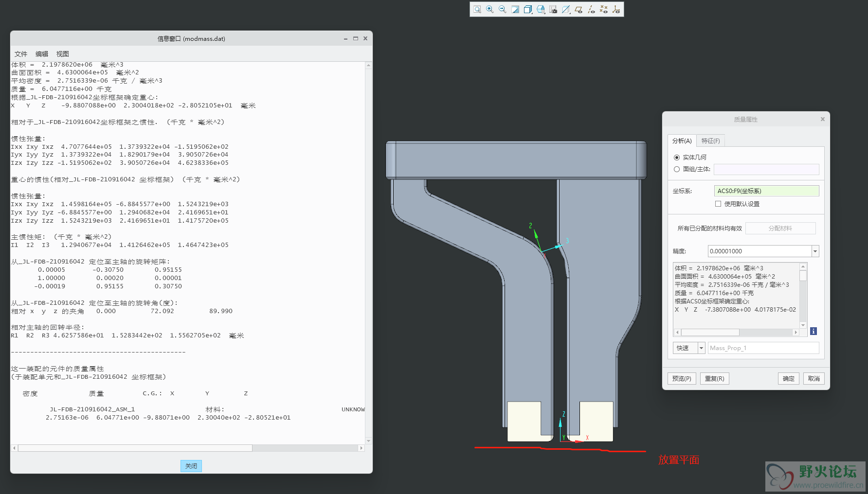Click the Refit zoom-to-fit icon
This screenshot has height=494, width=868.
(477, 9)
